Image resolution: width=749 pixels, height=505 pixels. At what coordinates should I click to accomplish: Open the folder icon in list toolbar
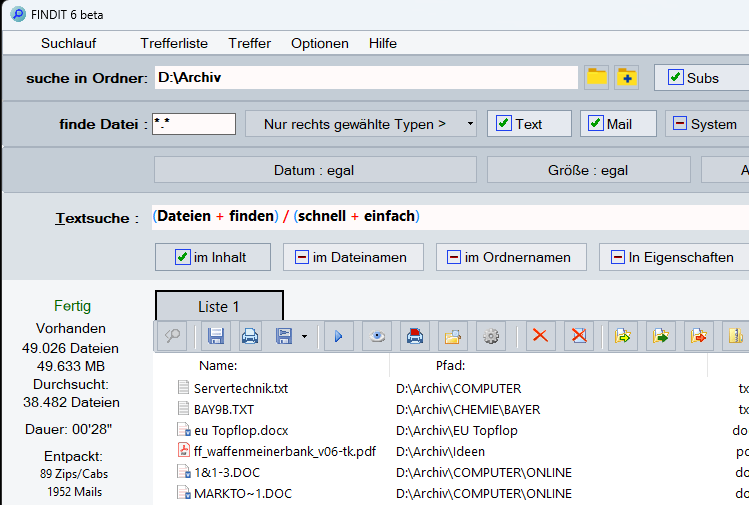click(x=454, y=336)
